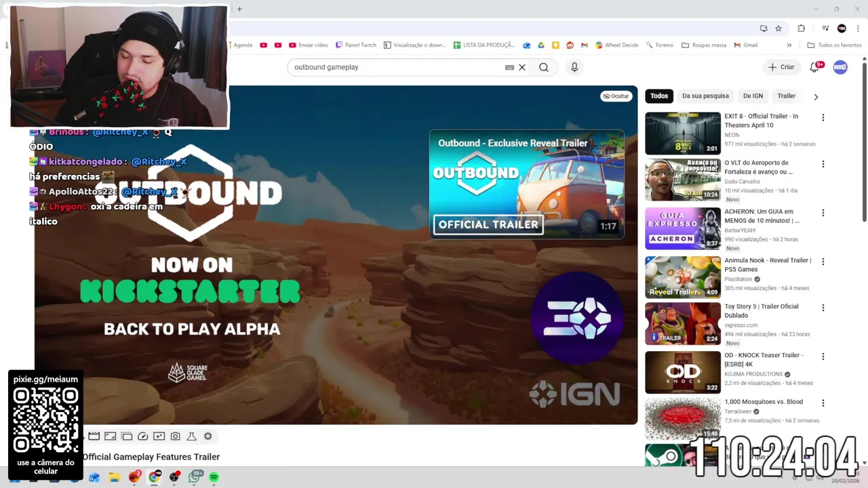Open the Reddit bookmark icon
Screen dimensions: 868x488
coord(570,45)
